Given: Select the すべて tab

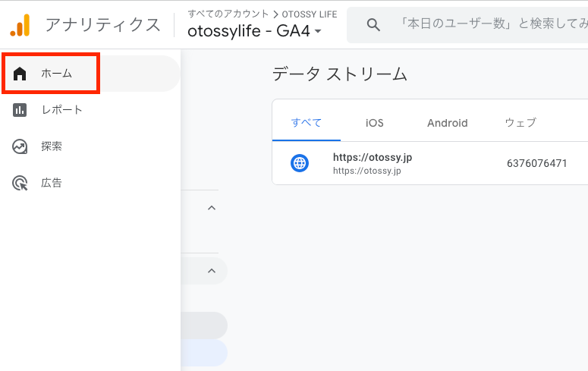Looking at the screenshot, I should pyautogui.click(x=307, y=123).
